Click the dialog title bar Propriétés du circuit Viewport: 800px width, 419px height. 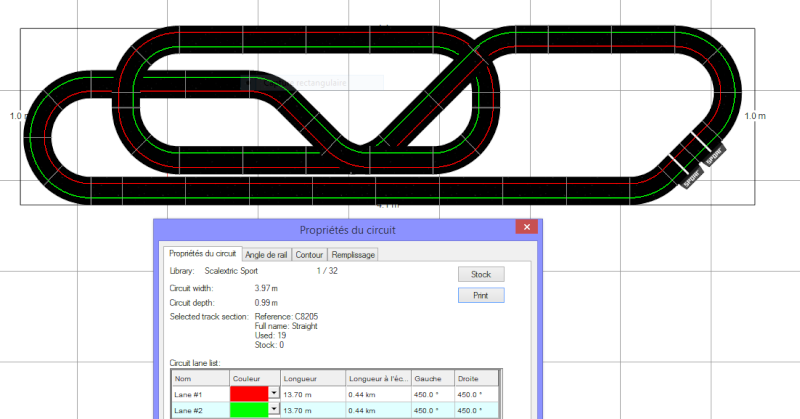click(x=348, y=229)
